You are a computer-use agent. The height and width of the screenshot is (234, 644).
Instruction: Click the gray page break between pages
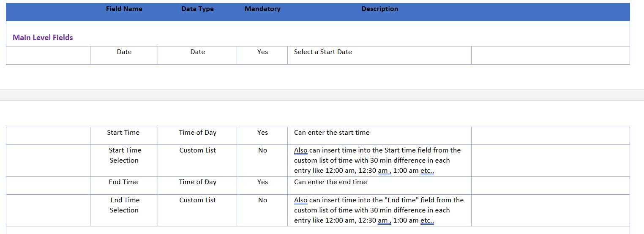(x=322, y=95)
